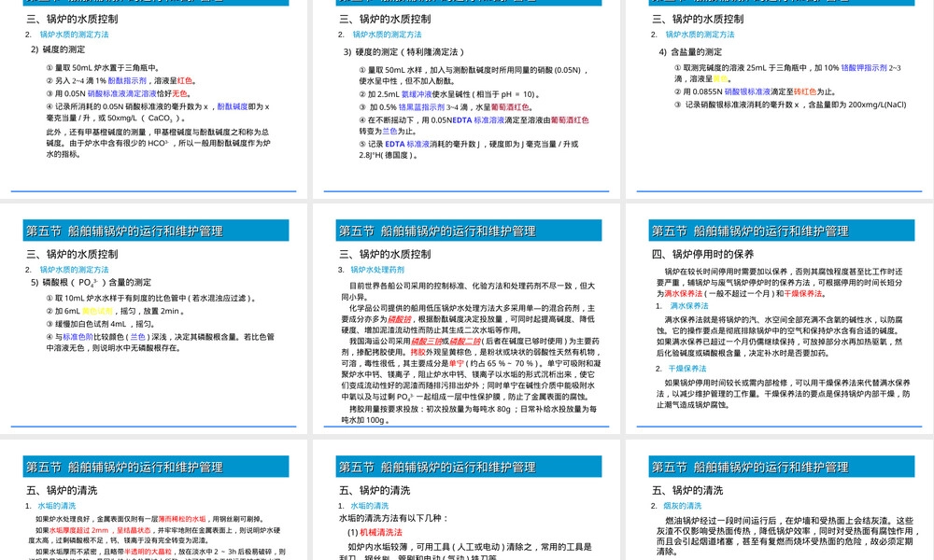Click blue term "标准色阶" in phosphate slide

click(x=78, y=337)
